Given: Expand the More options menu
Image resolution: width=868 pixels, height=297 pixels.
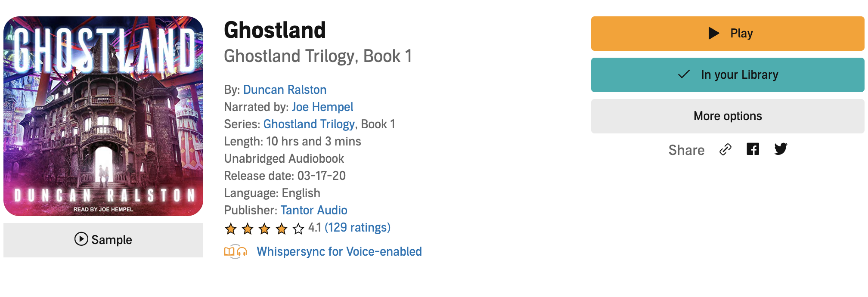Looking at the screenshot, I should [727, 116].
